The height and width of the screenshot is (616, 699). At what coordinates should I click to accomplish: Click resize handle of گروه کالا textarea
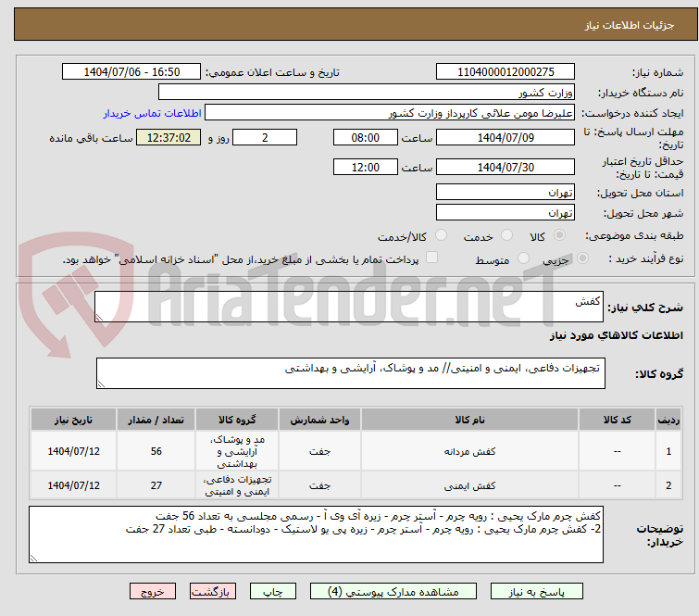click(101, 384)
